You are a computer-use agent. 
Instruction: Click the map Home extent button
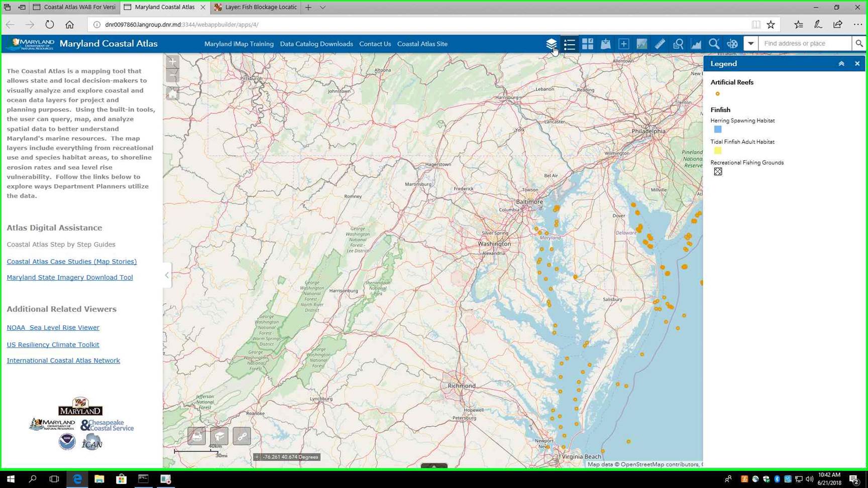(x=172, y=93)
